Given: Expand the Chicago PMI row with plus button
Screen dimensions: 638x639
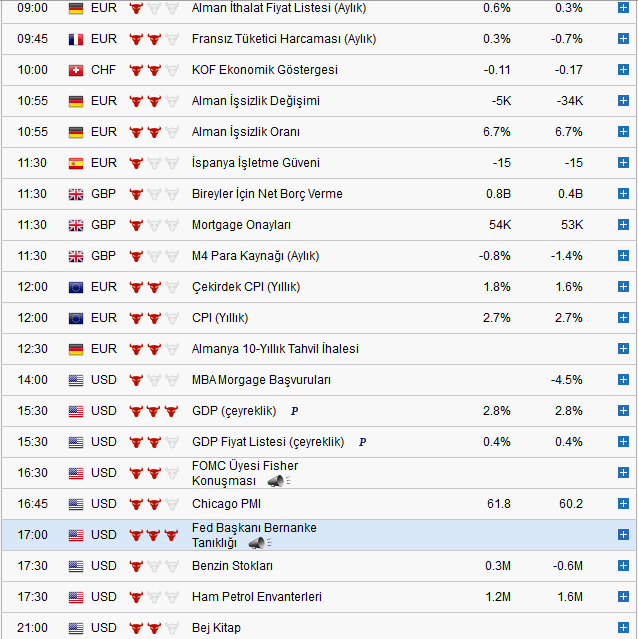Looking at the screenshot, I should click(x=623, y=504).
